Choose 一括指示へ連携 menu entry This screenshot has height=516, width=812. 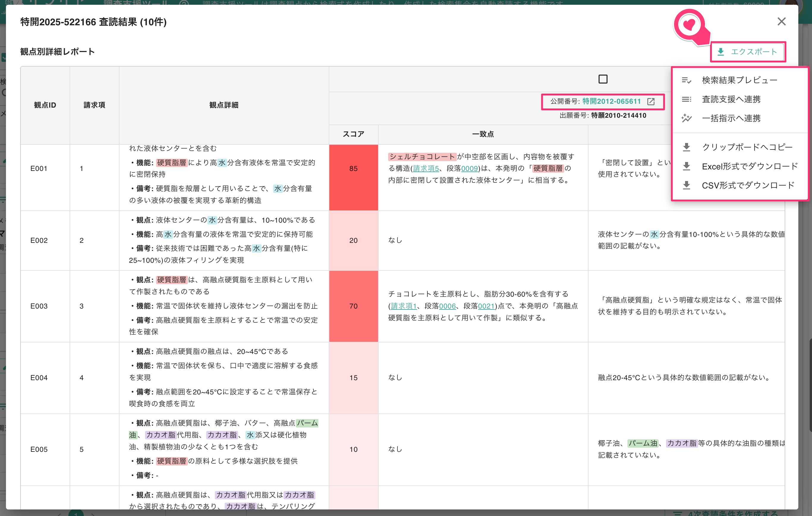tap(739, 118)
